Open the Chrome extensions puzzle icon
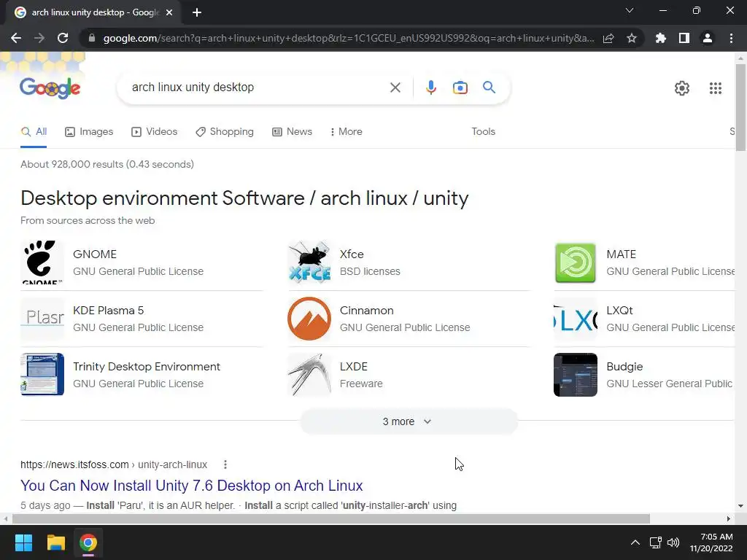This screenshot has width=747, height=560. click(x=660, y=38)
